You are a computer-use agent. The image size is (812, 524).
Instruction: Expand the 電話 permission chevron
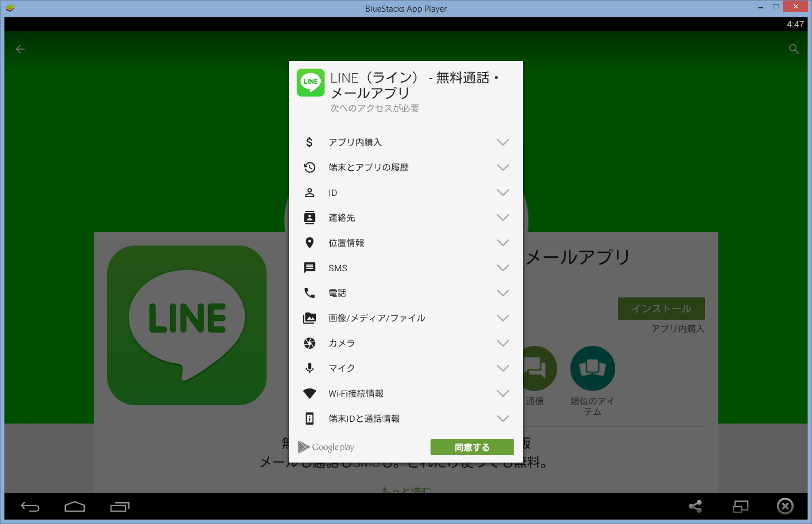[x=503, y=293]
